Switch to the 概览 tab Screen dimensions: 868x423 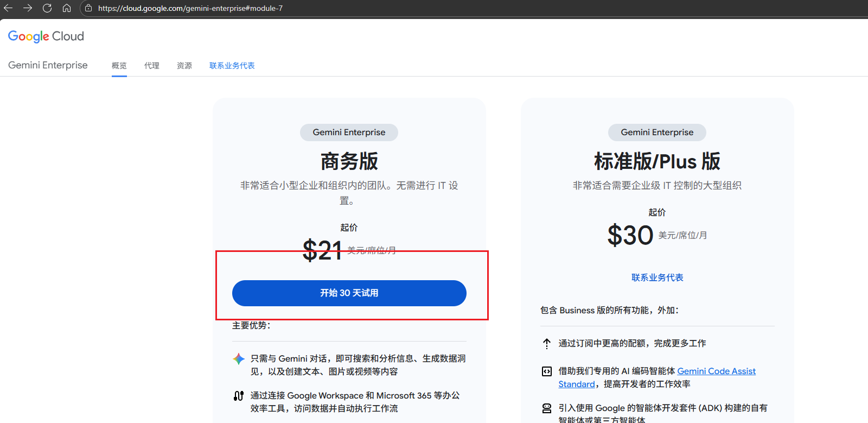click(x=119, y=66)
